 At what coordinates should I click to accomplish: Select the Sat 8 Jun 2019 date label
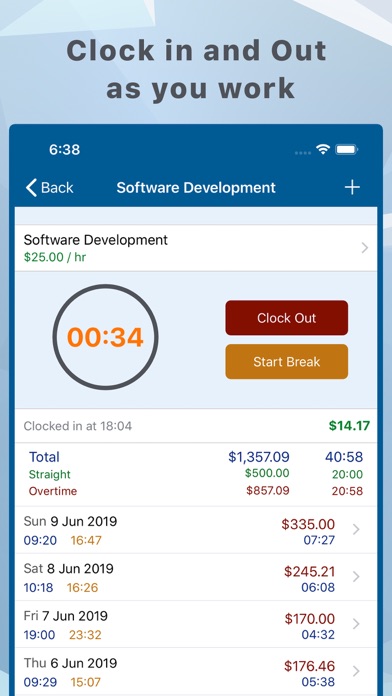(68, 568)
